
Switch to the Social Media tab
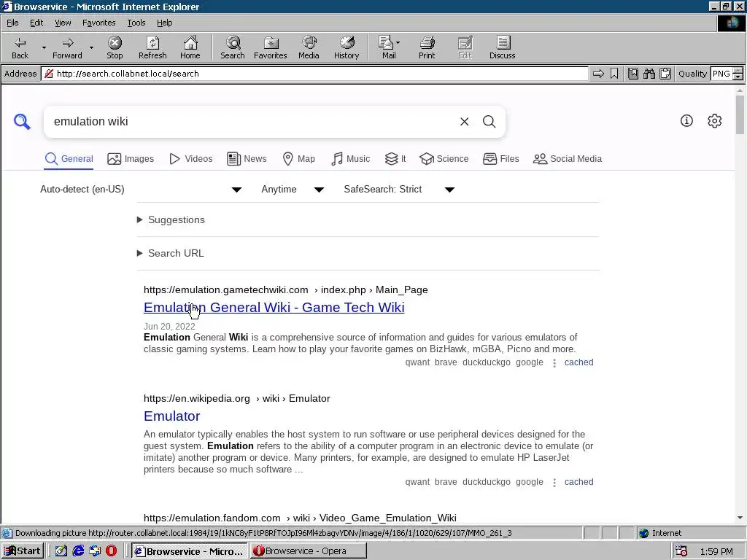(568, 159)
